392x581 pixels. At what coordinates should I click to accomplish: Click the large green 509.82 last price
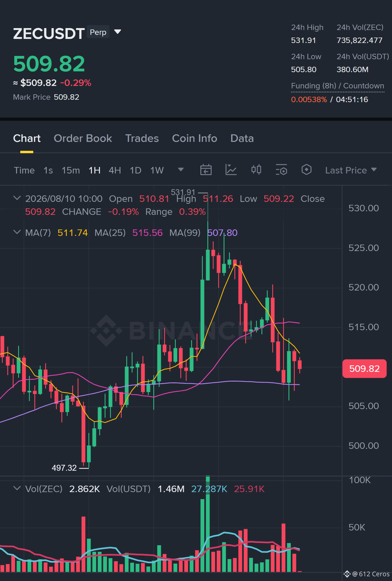[49, 64]
